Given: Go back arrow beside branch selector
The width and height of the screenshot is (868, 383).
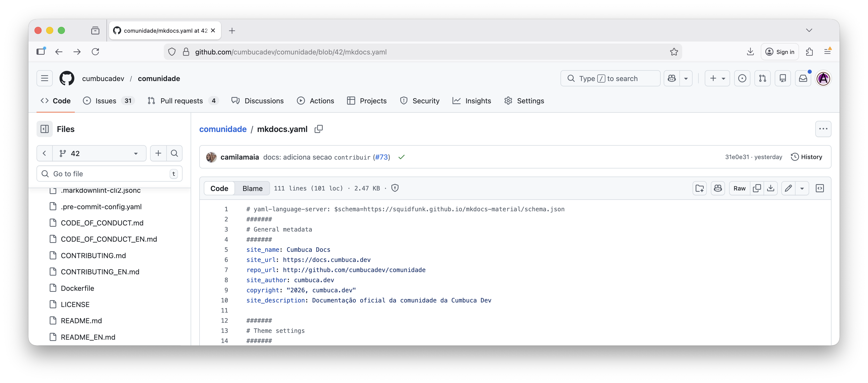Looking at the screenshot, I should tap(44, 154).
